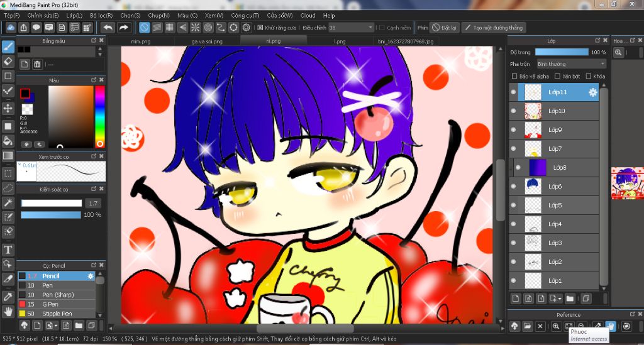Enable the Khóa checkbox

tap(589, 76)
